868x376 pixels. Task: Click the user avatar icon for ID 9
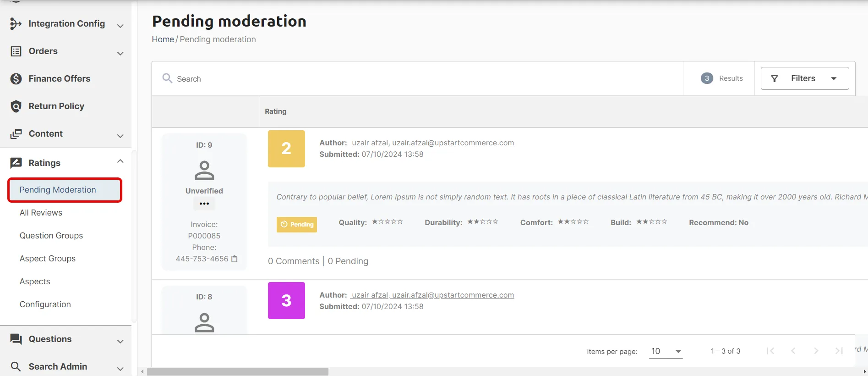[204, 170]
